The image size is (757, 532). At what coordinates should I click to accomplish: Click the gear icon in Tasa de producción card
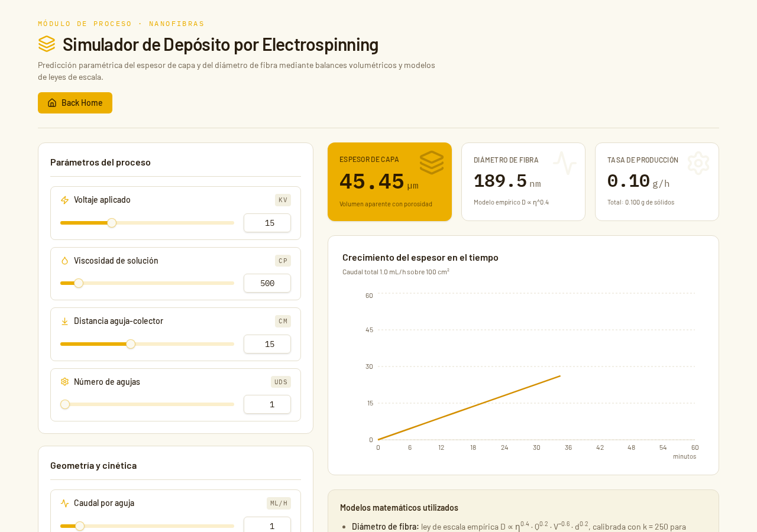(x=698, y=163)
